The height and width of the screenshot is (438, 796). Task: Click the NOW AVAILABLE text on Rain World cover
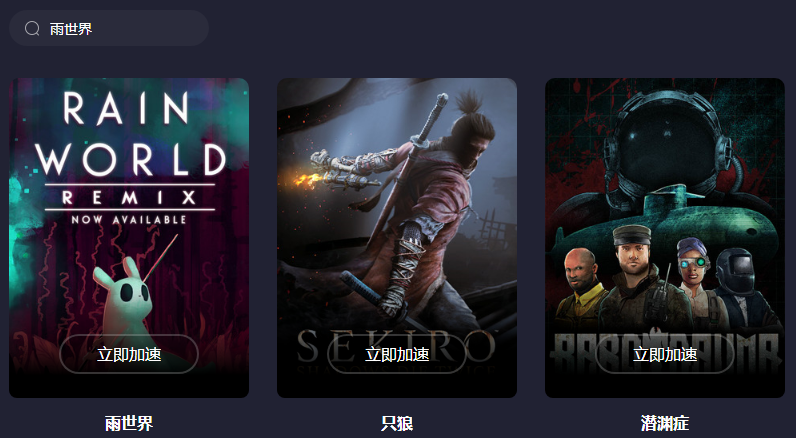129,220
